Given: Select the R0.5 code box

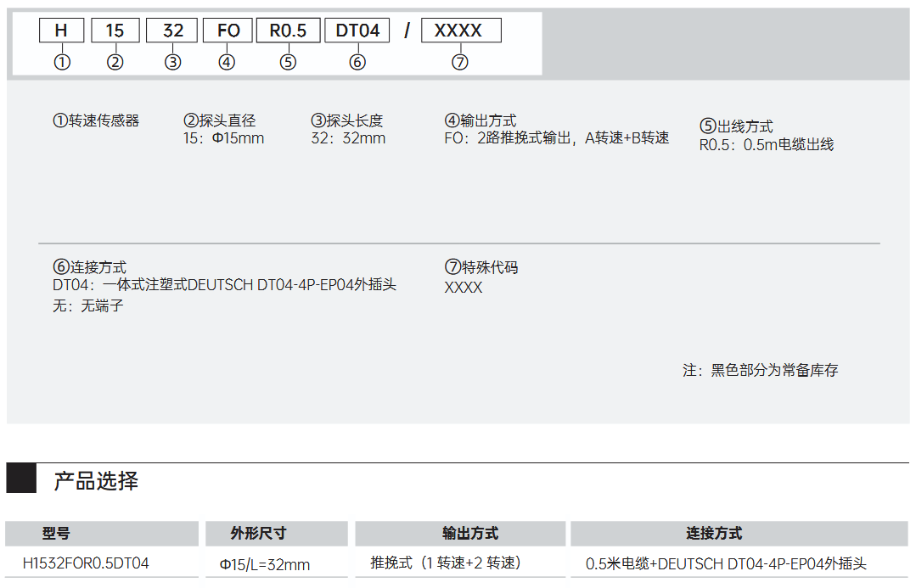Looking at the screenshot, I should [288, 31].
